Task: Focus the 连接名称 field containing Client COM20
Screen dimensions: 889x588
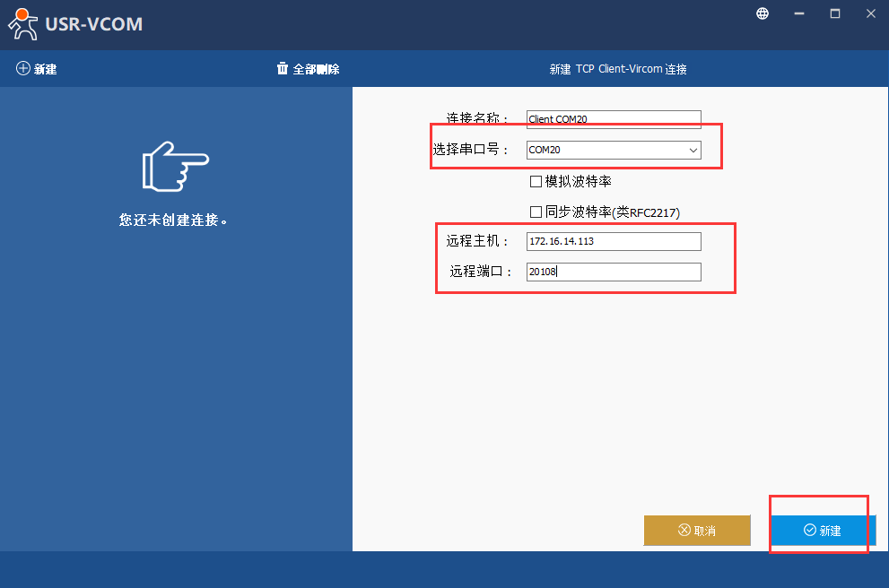Action: pos(614,119)
